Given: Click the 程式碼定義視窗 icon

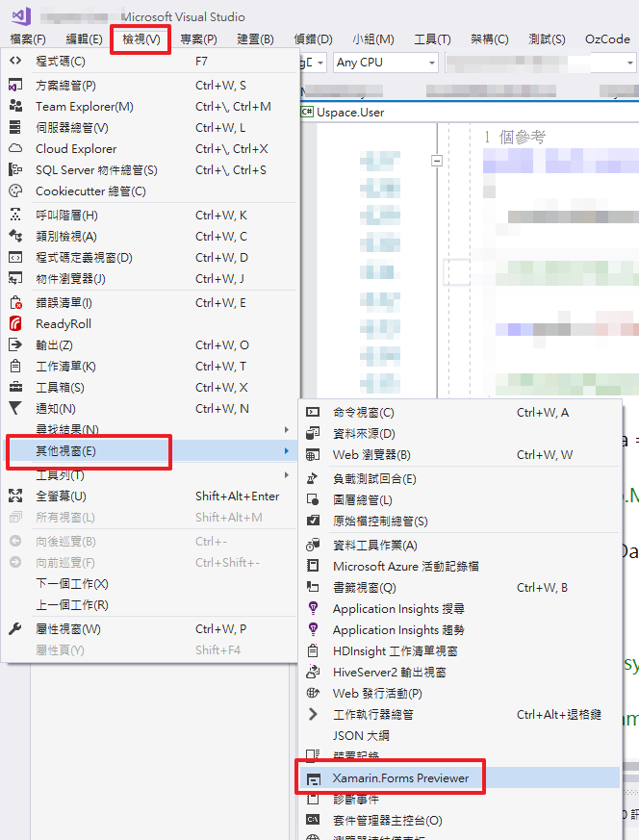Looking at the screenshot, I should 15,258.
